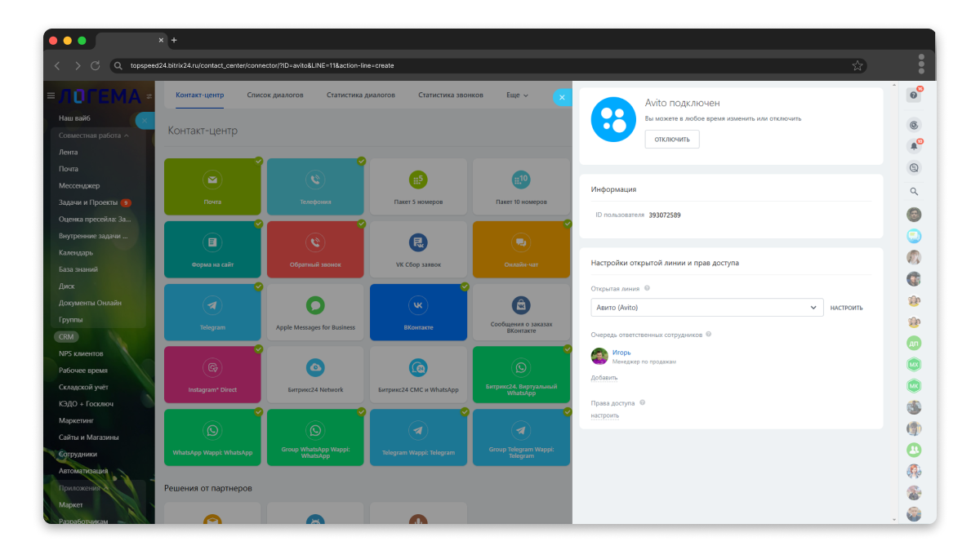
Task: Close the Avito settings slider panel
Action: tap(561, 97)
